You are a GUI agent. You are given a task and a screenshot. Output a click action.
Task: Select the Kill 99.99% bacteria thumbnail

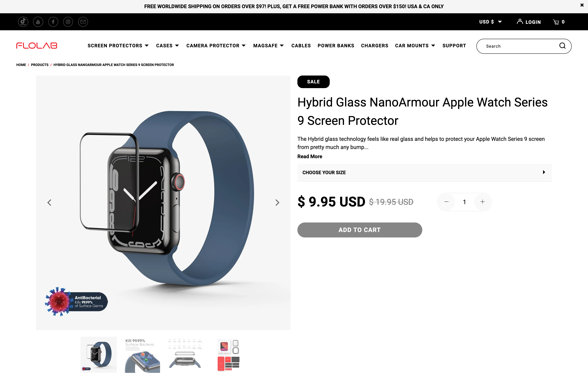[x=142, y=355]
